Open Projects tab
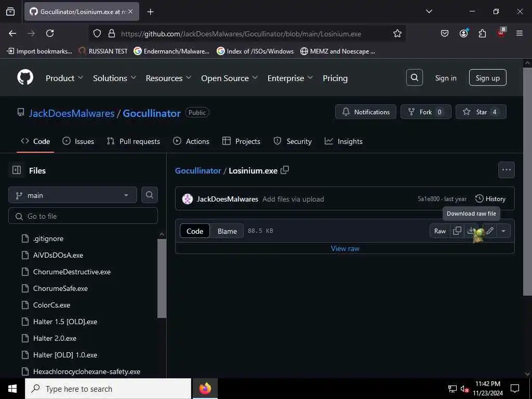The width and height of the screenshot is (532, 399). (x=241, y=141)
